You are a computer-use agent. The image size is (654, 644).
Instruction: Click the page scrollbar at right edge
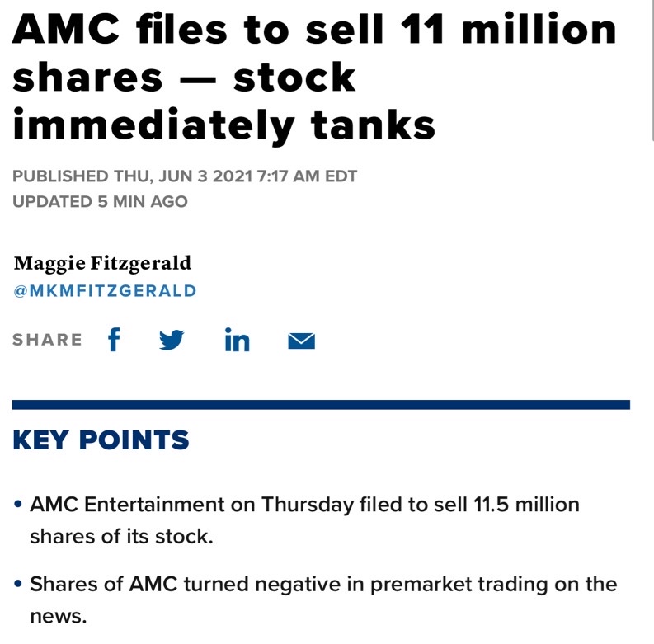652,71
